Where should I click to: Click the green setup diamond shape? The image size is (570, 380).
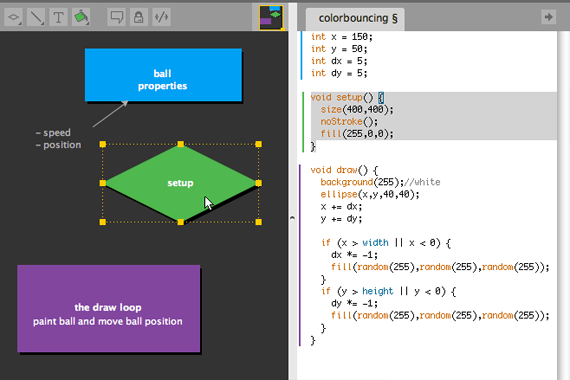click(181, 183)
